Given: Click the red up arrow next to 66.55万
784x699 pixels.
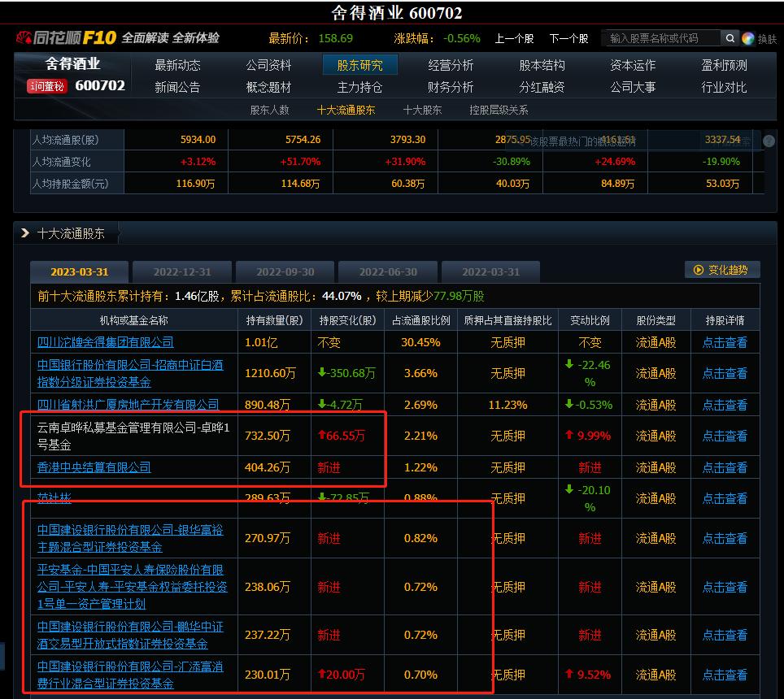Looking at the screenshot, I should click(324, 436).
